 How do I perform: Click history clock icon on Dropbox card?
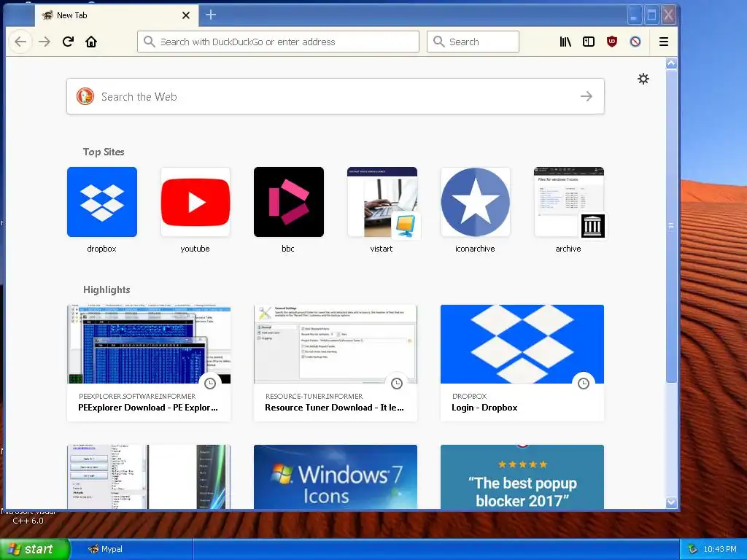click(584, 384)
